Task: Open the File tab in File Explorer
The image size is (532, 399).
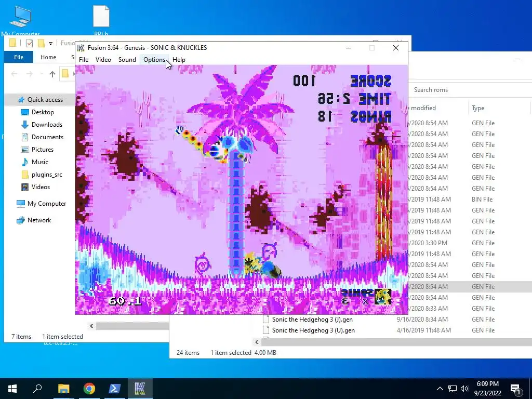Action: (x=19, y=57)
